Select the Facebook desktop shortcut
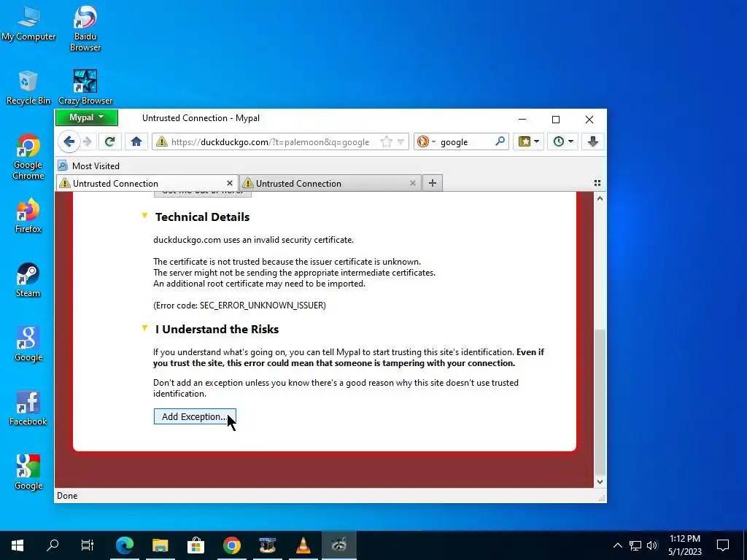This screenshot has width=747, height=560. click(x=28, y=408)
